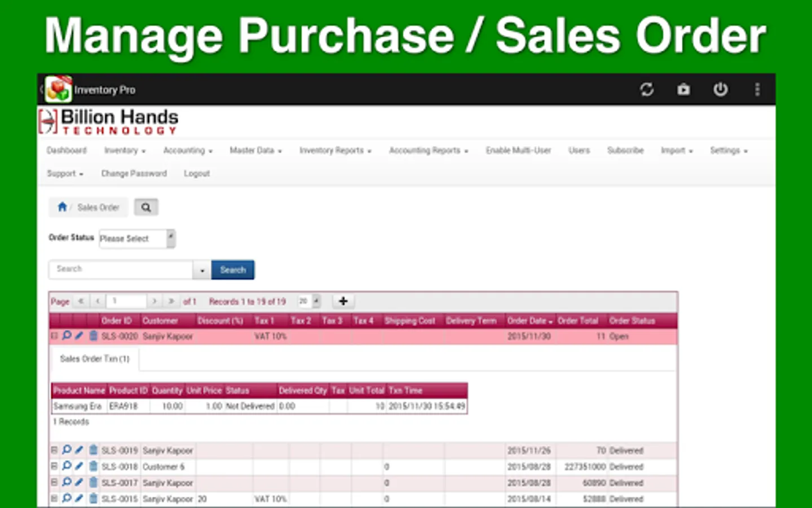
Task: Click the Inventory Pro app icon
Action: pyautogui.click(x=58, y=89)
